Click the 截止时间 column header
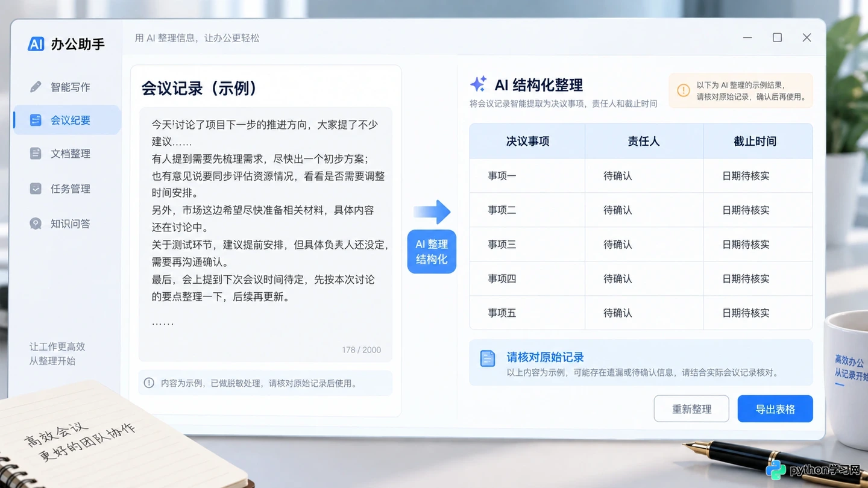The height and width of the screenshot is (488, 868). coord(758,141)
